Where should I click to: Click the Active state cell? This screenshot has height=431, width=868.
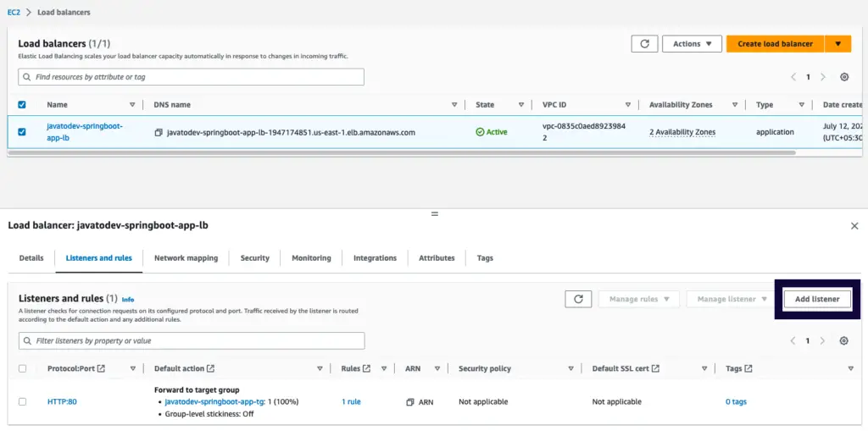pos(492,132)
